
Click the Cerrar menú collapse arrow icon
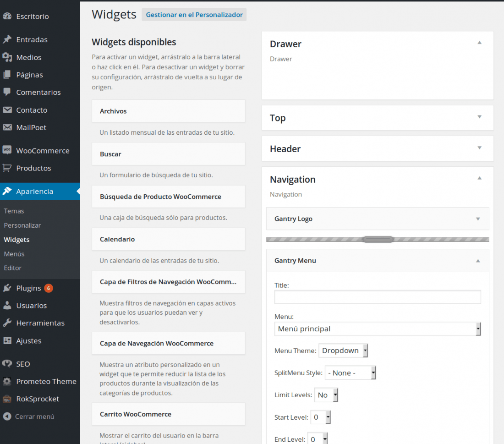(x=7, y=417)
